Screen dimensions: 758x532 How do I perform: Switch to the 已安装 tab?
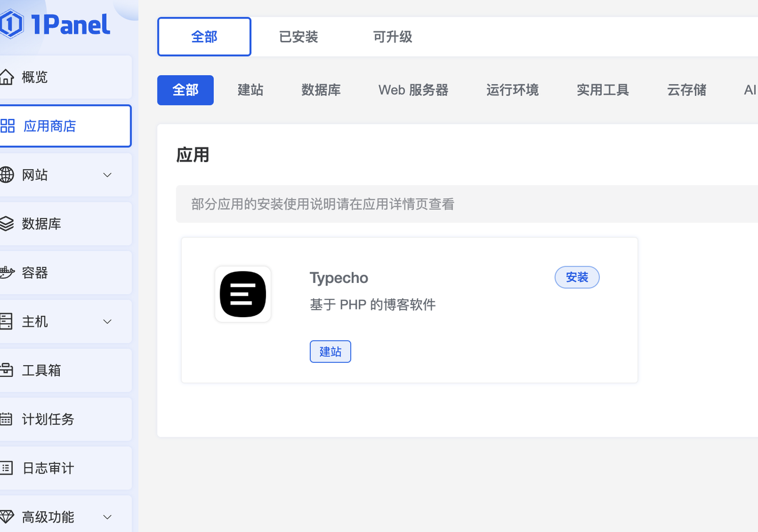coord(298,37)
